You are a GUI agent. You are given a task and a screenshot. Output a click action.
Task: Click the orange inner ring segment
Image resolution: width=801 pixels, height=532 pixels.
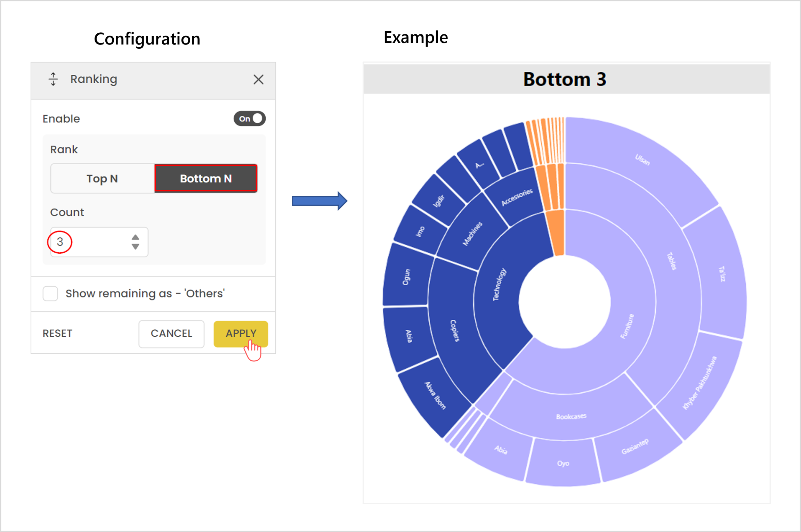[x=557, y=233]
